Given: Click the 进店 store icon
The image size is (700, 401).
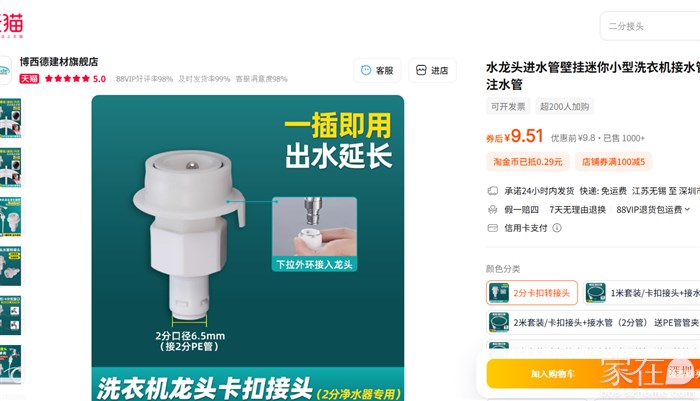Looking at the screenshot, I should tap(421, 70).
